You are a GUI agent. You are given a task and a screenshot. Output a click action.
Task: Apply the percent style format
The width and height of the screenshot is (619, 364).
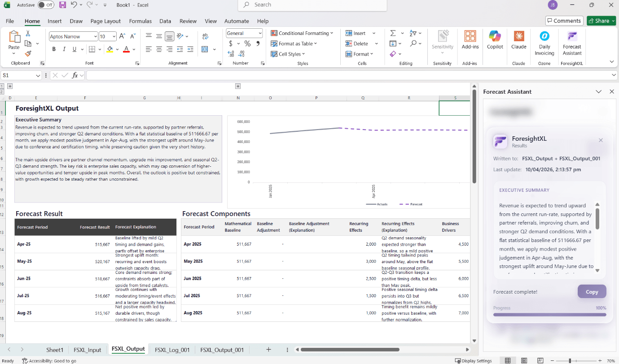click(x=247, y=43)
